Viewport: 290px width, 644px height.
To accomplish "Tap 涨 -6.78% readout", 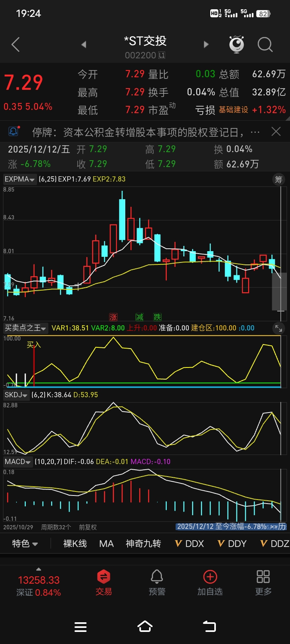I will tap(29, 164).
